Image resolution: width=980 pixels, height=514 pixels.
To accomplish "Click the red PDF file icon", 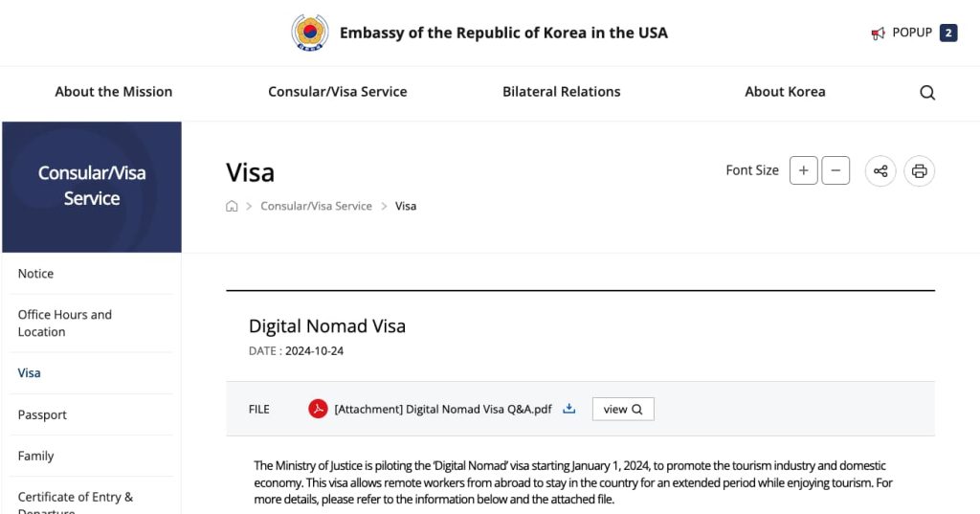I will pos(318,409).
